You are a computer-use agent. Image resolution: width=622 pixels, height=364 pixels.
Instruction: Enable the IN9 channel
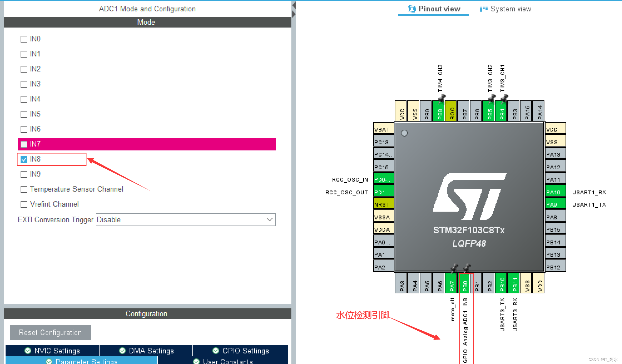[24, 174]
